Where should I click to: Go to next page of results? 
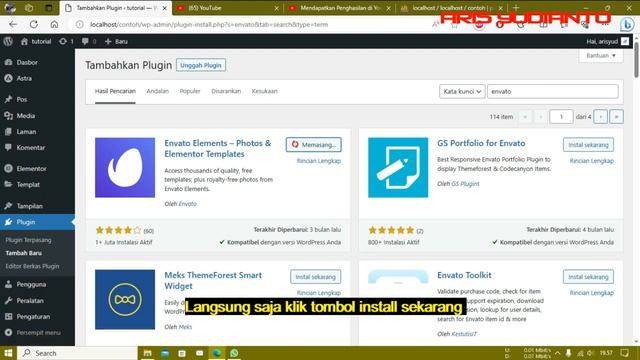click(600, 117)
